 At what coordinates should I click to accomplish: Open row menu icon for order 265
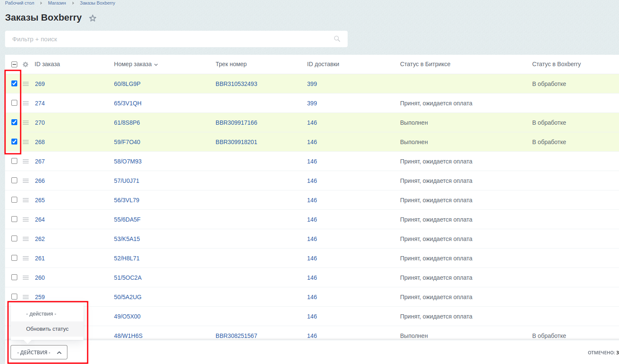point(26,200)
